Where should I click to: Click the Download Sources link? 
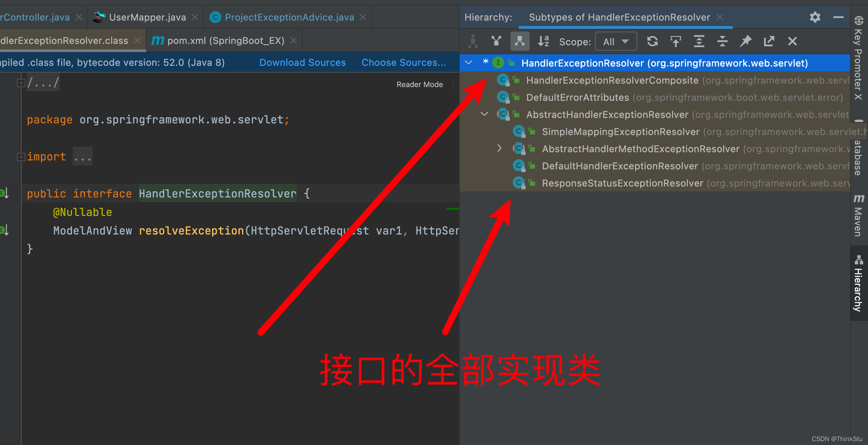tap(302, 62)
